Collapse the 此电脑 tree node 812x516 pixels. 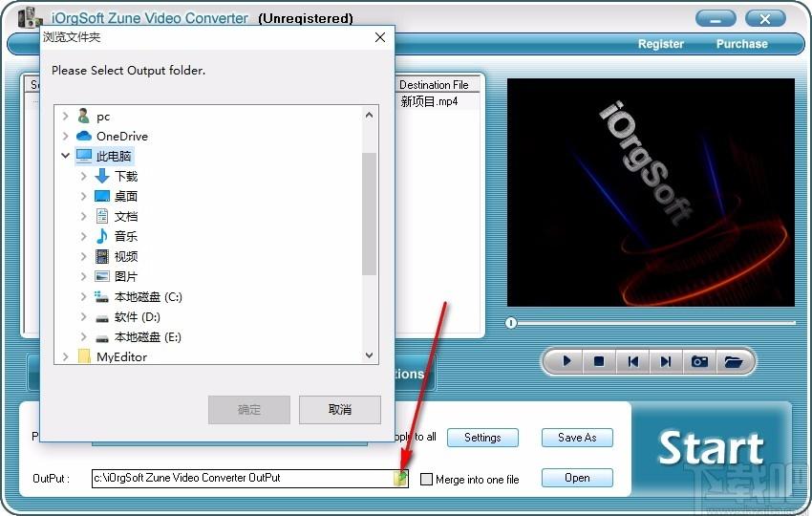pyautogui.click(x=65, y=156)
